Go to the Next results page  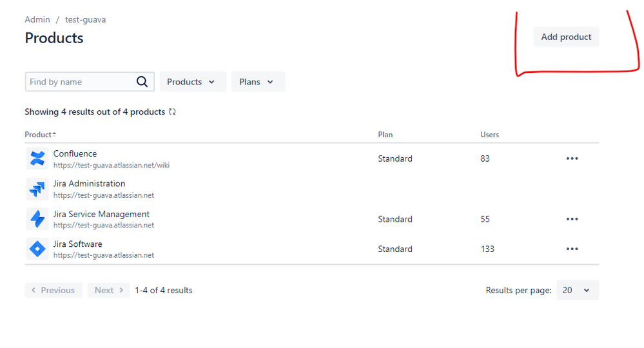pyautogui.click(x=108, y=290)
